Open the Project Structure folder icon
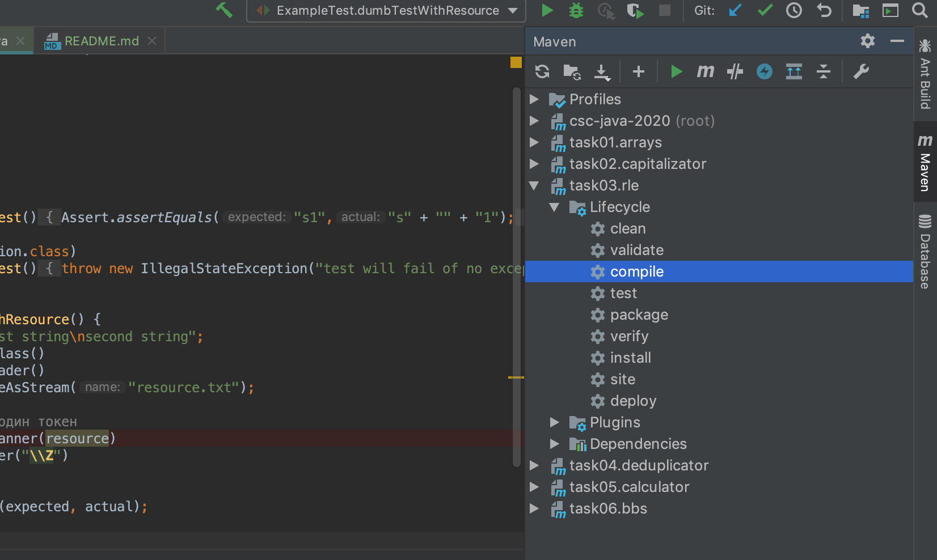This screenshot has height=560, width=937. pyautogui.click(x=860, y=10)
